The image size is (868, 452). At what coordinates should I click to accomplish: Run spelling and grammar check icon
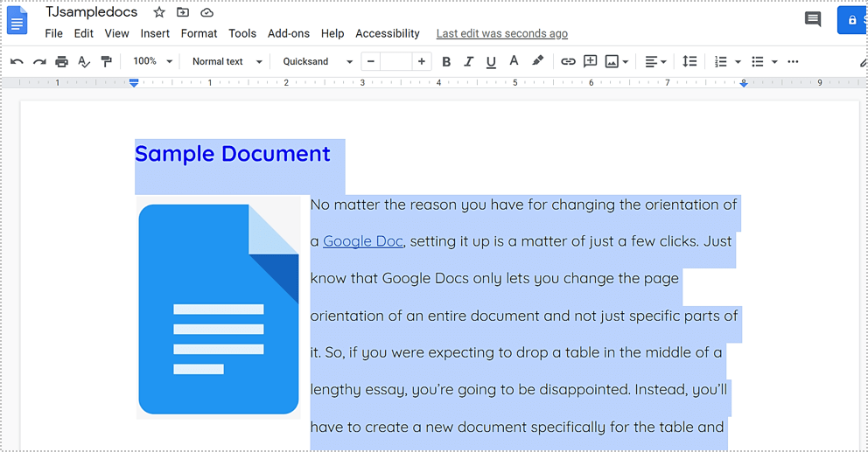[84, 61]
